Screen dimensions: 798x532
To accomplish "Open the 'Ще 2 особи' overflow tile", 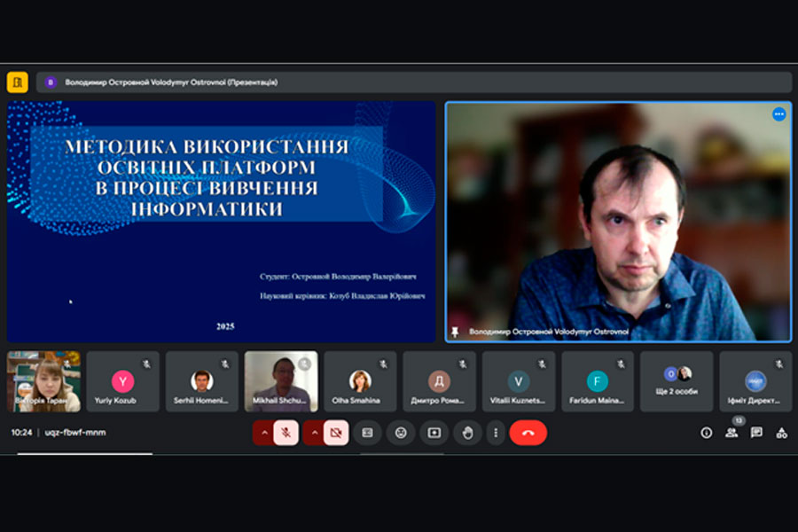I will [677, 381].
